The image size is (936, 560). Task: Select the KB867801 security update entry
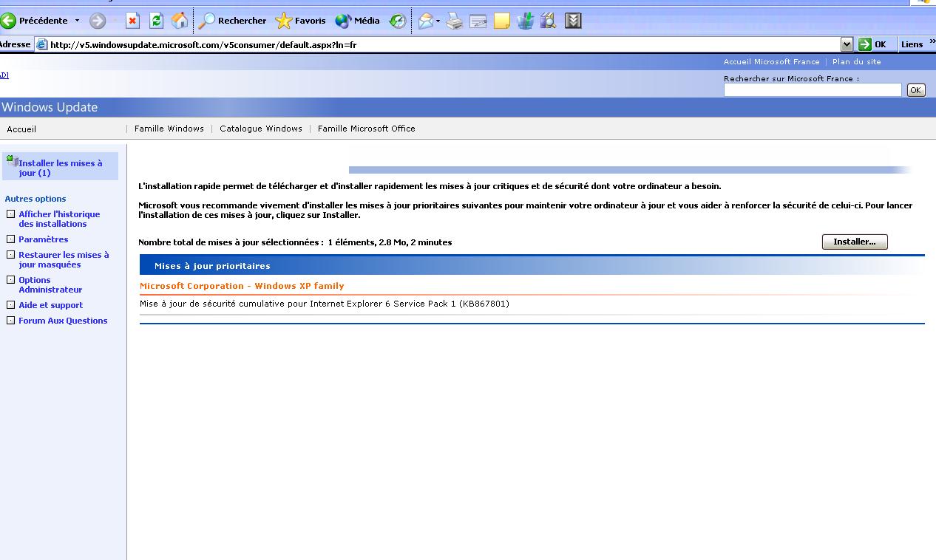(325, 304)
